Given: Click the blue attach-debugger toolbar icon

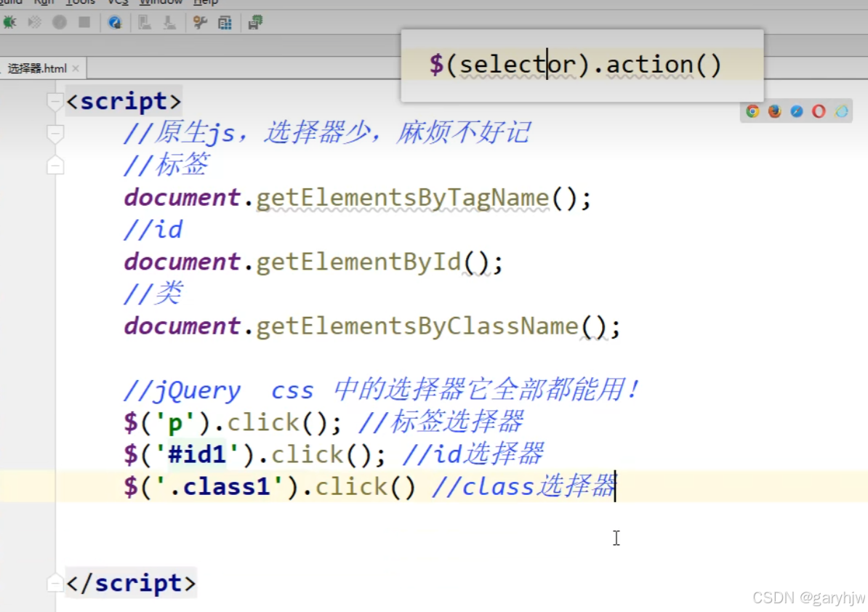Looking at the screenshot, I should click(x=115, y=23).
